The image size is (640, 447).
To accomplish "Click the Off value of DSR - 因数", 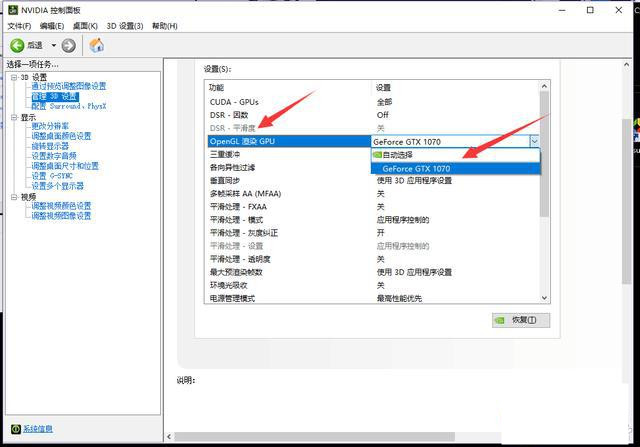I will pyautogui.click(x=382, y=115).
